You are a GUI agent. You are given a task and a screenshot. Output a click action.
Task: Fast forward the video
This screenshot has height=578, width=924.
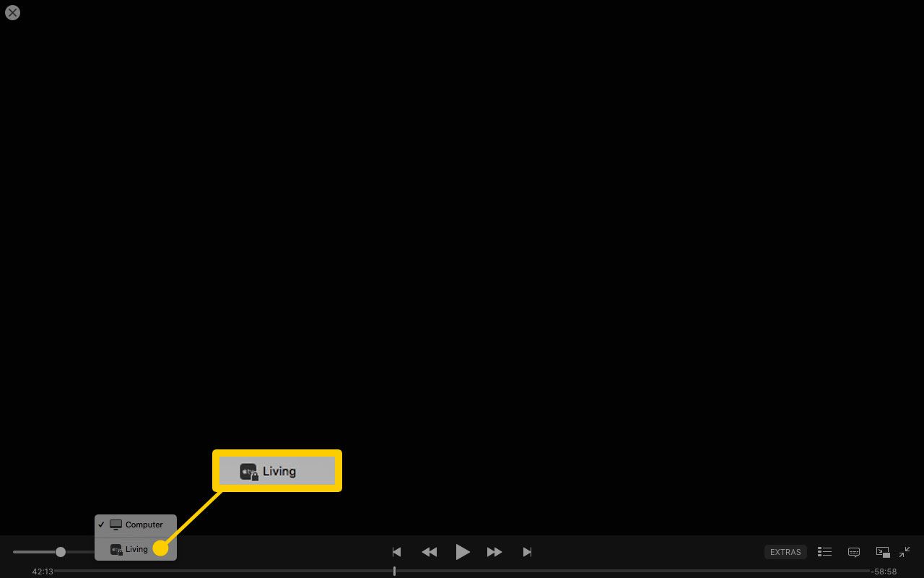tap(494, 552)
